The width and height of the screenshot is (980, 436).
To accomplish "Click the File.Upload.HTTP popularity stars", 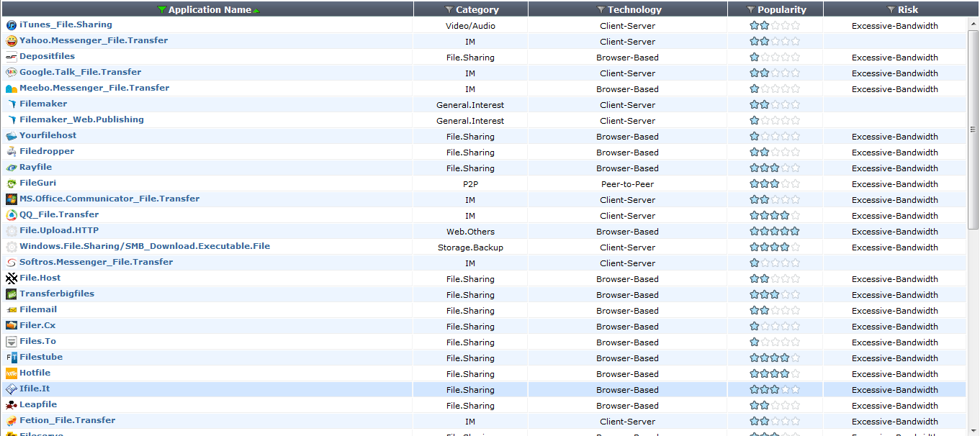I will tap(775, 231).
